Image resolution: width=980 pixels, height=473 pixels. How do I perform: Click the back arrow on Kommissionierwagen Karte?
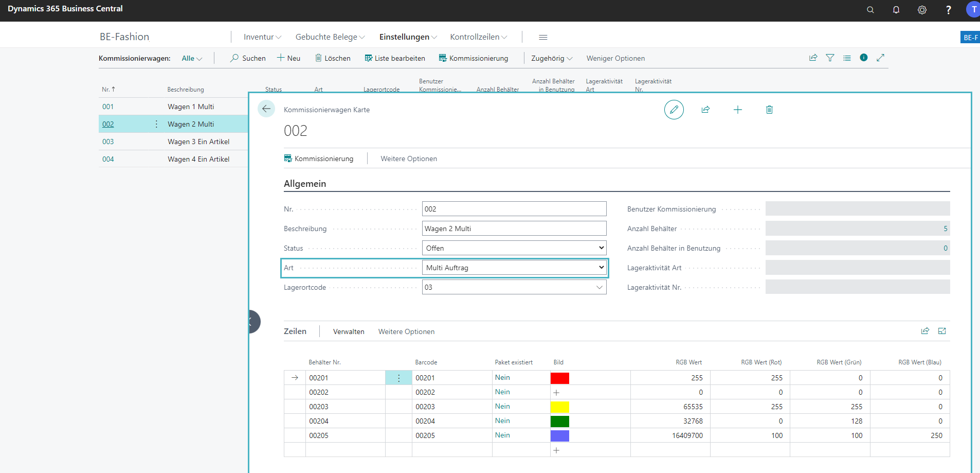pos(266,109)
